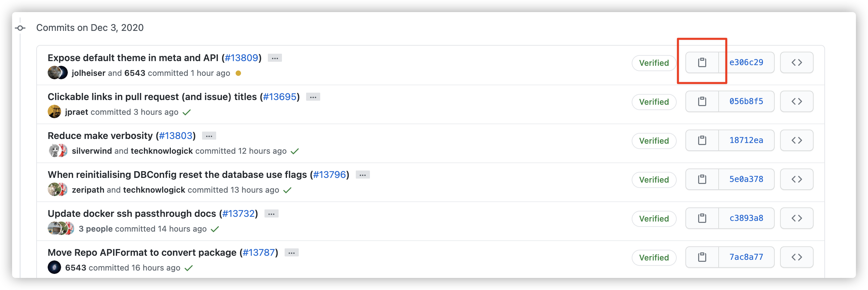The image size is (868, 290).
Task: Copy the SHA of commit c3893a8
Action: click(702, 218)
